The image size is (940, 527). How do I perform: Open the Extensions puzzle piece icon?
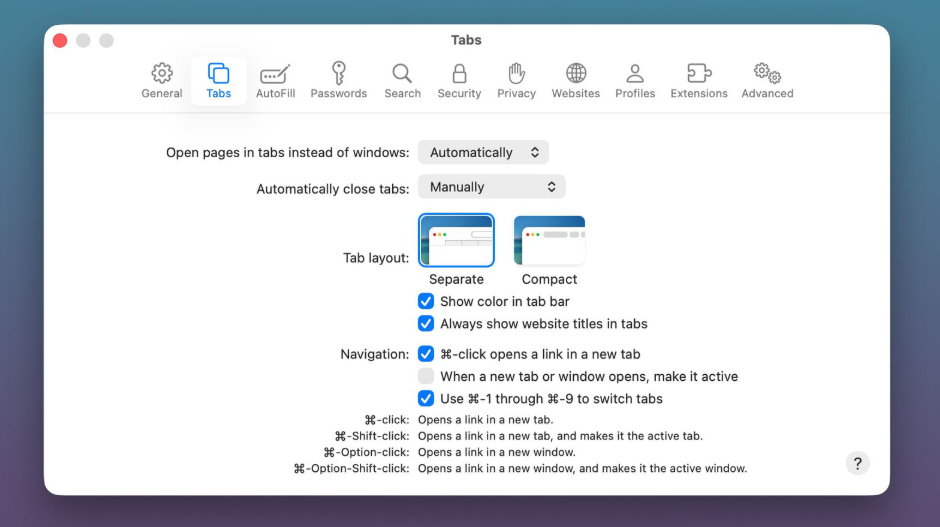point(699,73)
